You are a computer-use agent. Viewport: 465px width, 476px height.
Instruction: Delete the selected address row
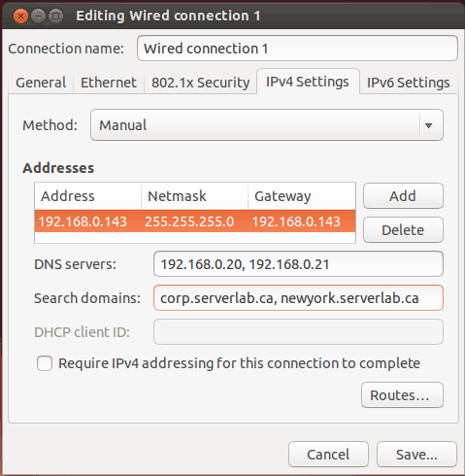point(403,230)
